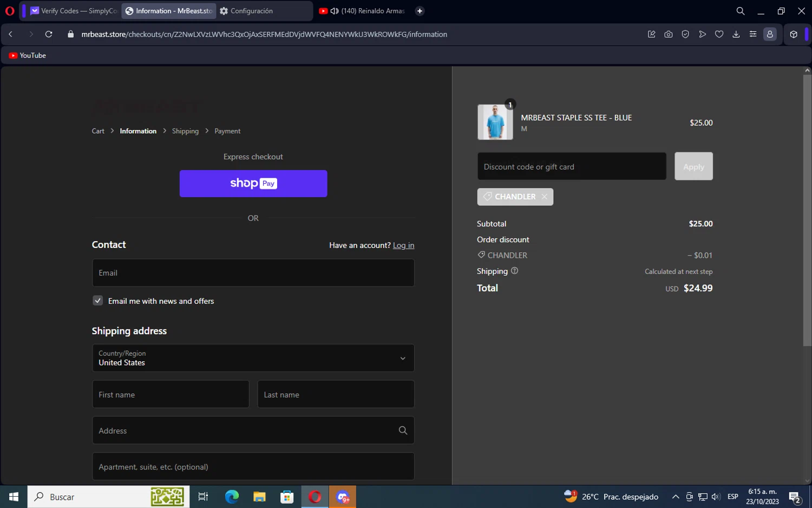Open Microsoft Store from taskbar
The height and width of the screenshot is (508, 812).
(287, 497)
